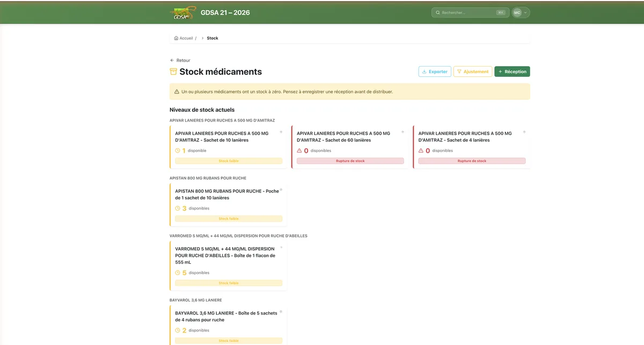Click the filter icon on the Ajustement button

click(459, 71)
